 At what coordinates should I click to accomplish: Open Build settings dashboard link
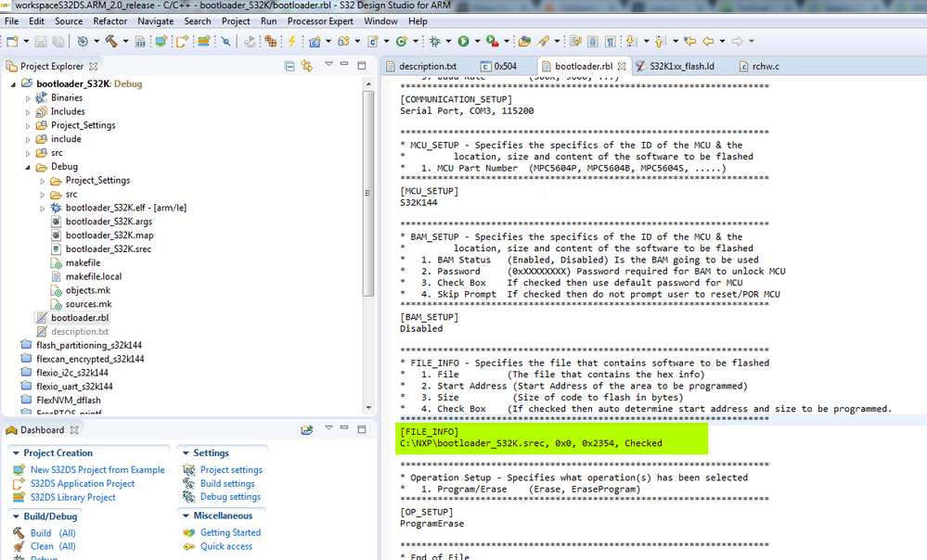227,483
